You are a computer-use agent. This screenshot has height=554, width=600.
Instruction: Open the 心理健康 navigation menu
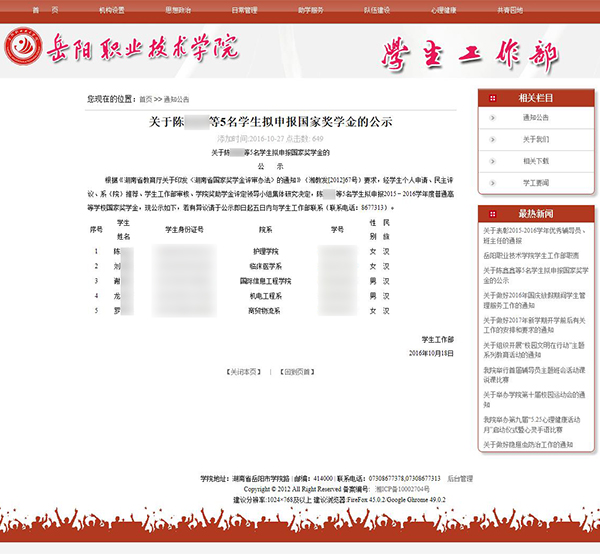click(x=443, y=9)
